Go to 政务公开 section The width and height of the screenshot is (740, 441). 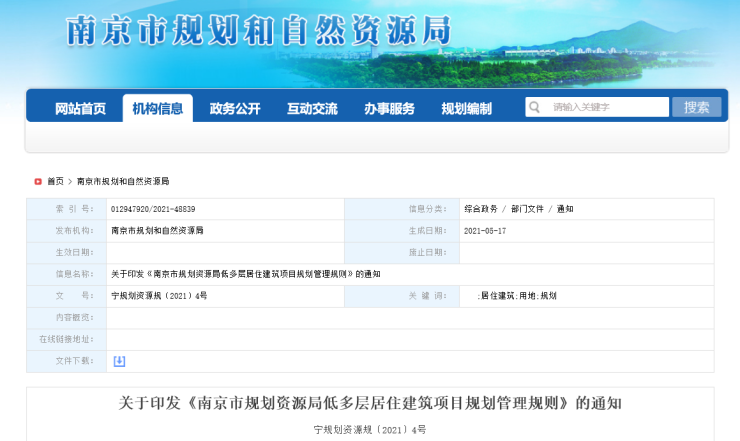click(x=235, y=109)
